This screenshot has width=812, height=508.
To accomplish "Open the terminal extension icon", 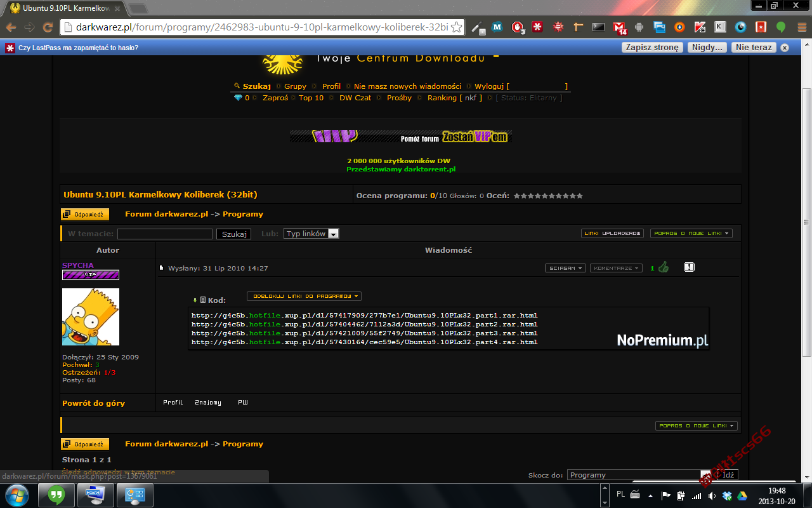I will pos(598,27).
